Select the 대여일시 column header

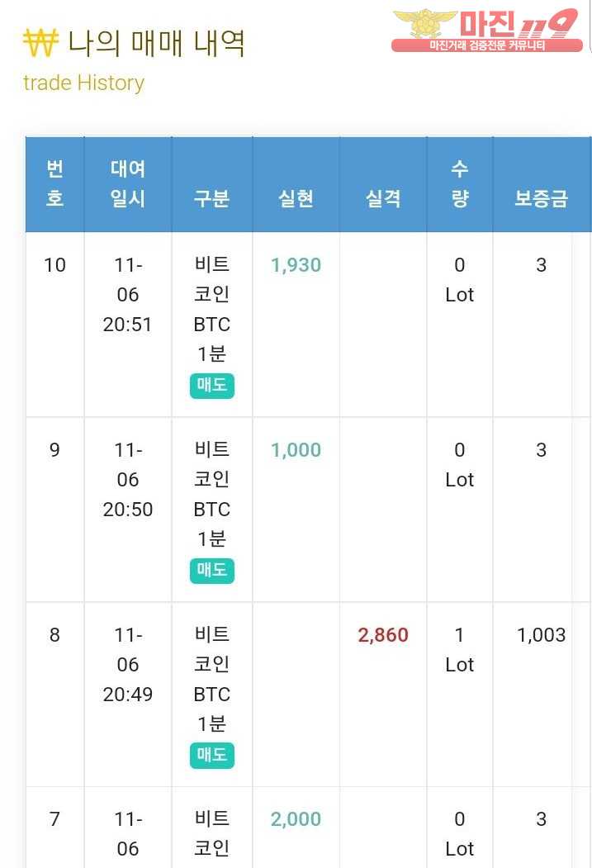128,184
